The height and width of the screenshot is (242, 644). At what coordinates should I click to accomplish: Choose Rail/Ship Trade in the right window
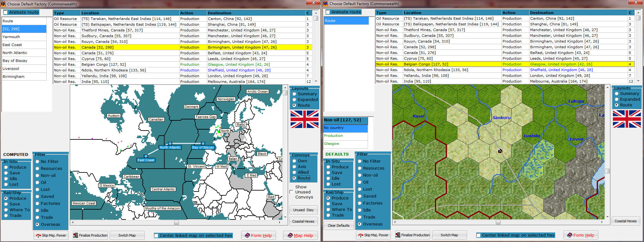pyautogui.click(x=328, y=215)
